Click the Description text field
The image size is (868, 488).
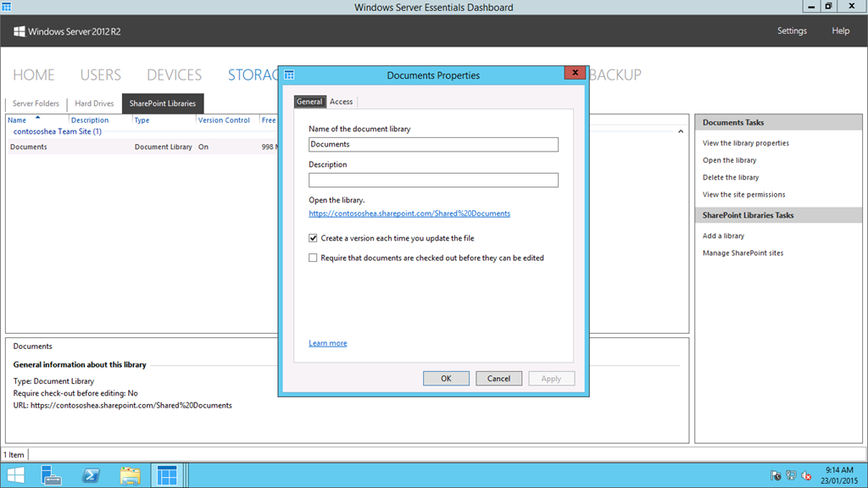tap(433, 180)
